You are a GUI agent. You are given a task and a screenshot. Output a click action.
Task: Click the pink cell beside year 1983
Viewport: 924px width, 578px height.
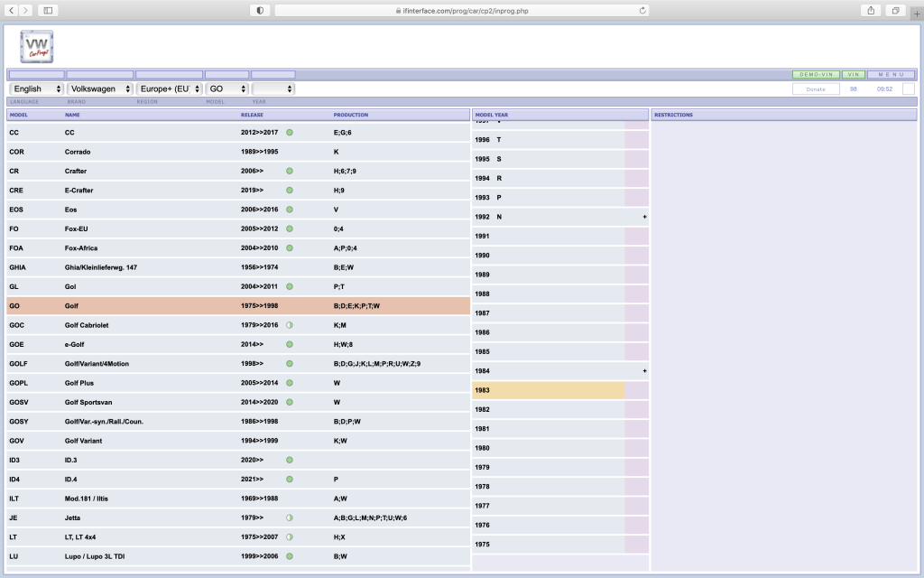(x=637, y=390)
